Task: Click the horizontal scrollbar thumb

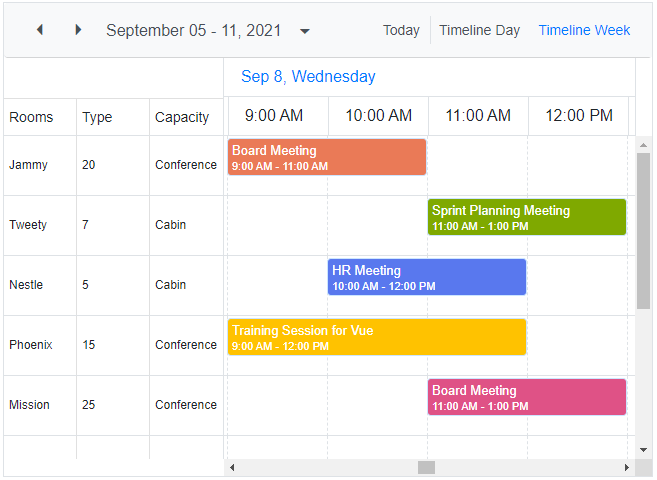Action: tap(427, 468)
